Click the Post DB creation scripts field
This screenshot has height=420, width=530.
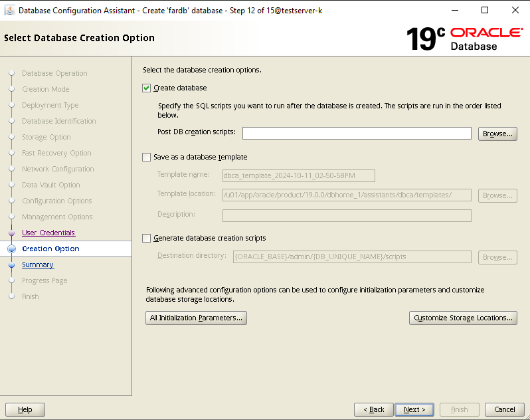coord(357,133)
